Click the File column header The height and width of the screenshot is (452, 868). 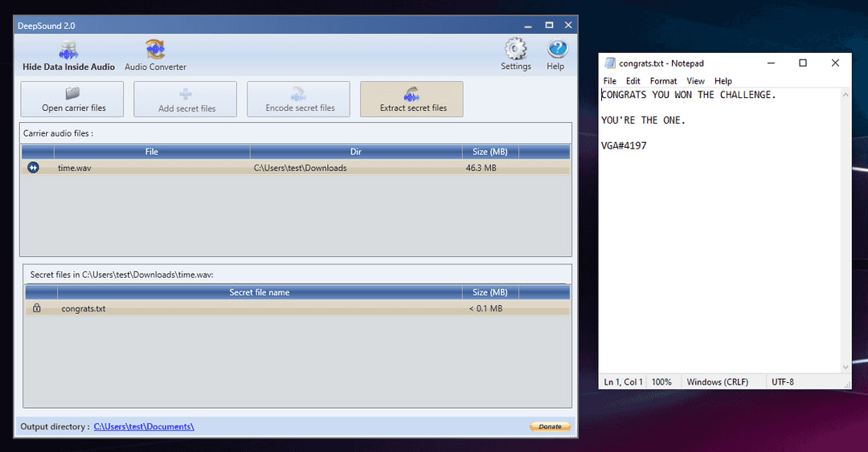(152, 152)
